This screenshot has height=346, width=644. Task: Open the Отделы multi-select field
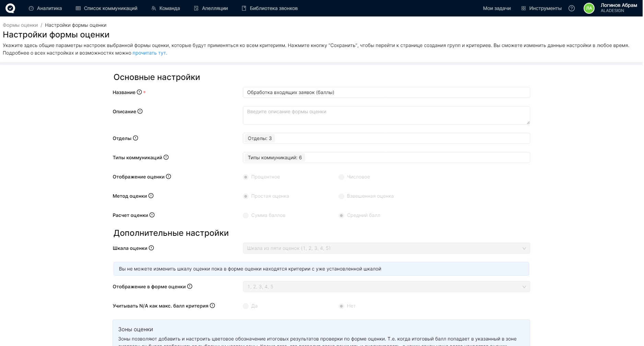pyautogui.click(x=386, y=138)
